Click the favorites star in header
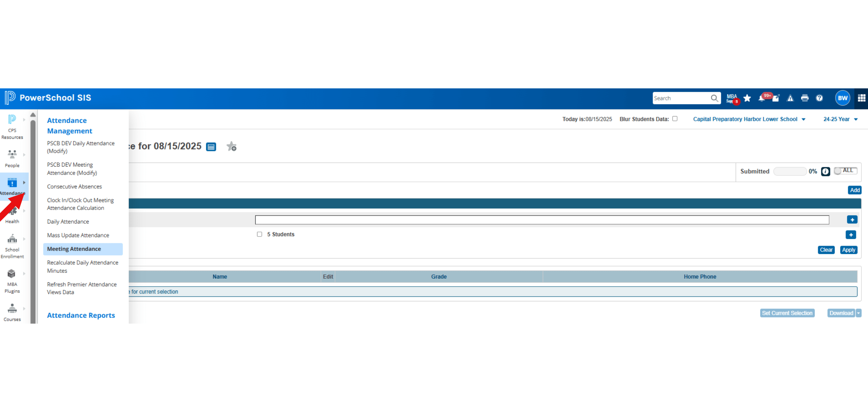The width and height of the screenshot is (868, 412). tap(747, 98)
